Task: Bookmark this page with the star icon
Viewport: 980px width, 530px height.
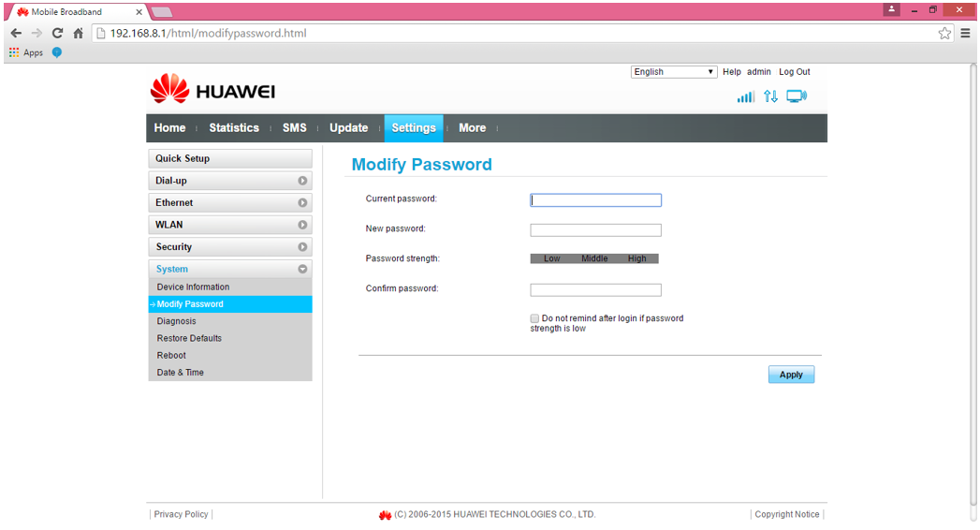Action: pyautogui.click(x=944, y=33)
